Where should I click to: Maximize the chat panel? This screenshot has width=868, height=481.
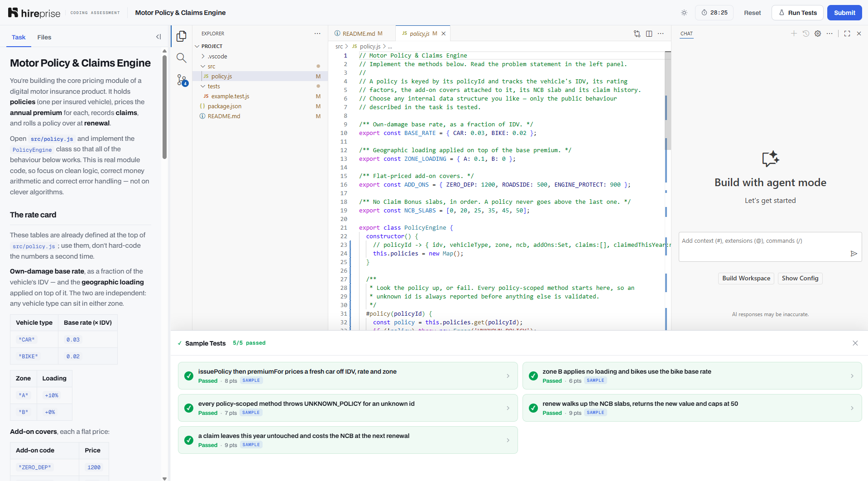[x=847, y=34]
